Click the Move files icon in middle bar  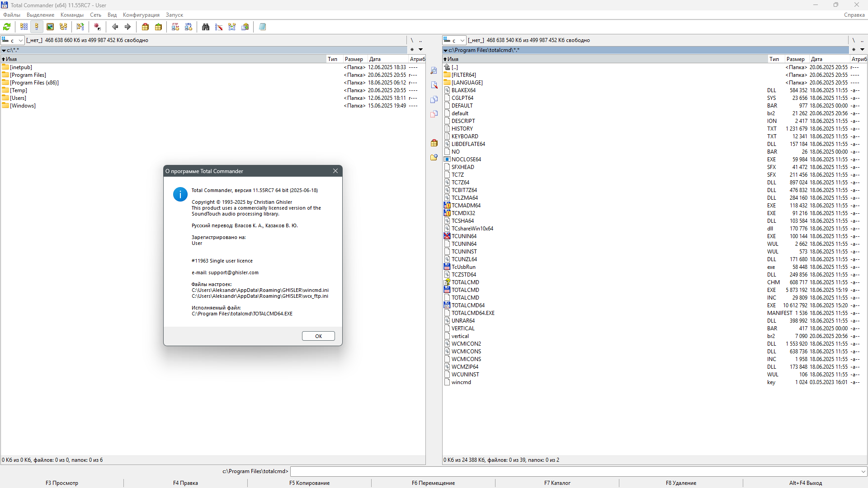point(434,114)
